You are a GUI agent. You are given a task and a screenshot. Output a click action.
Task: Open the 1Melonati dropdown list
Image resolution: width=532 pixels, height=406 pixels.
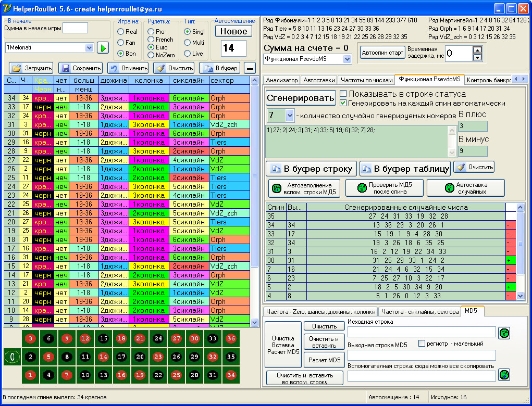coord(89,48)
